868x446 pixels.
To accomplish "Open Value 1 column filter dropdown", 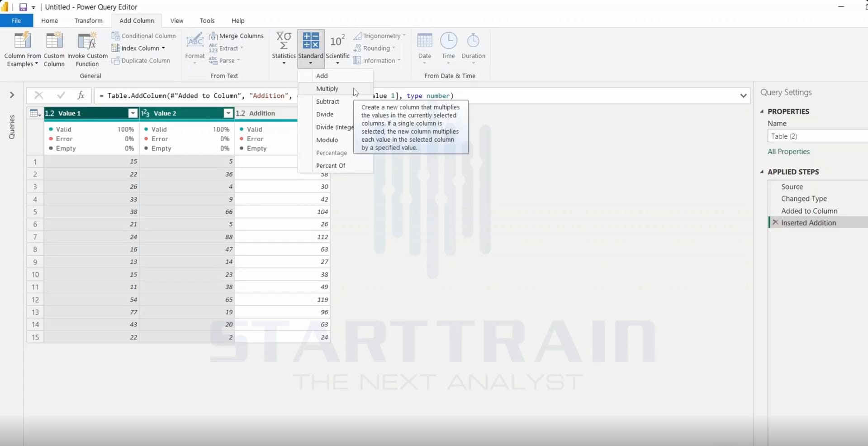I will (133, 113).
